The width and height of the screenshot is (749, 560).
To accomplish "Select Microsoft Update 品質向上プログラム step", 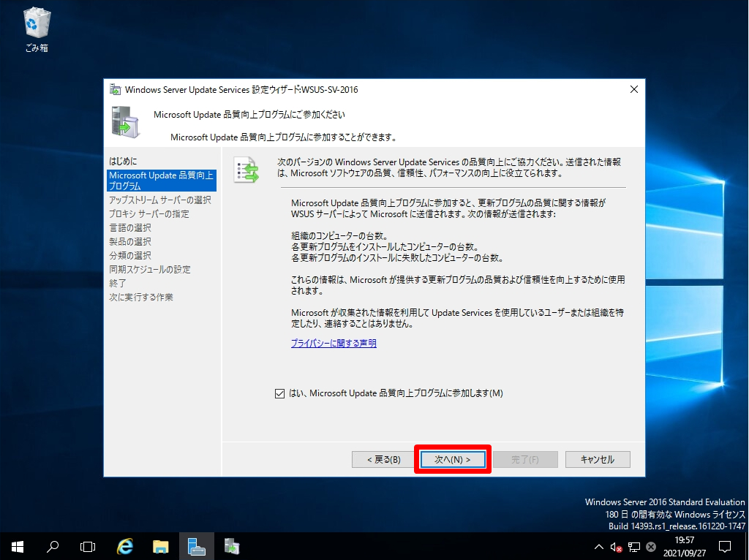I will coord(162,181).
